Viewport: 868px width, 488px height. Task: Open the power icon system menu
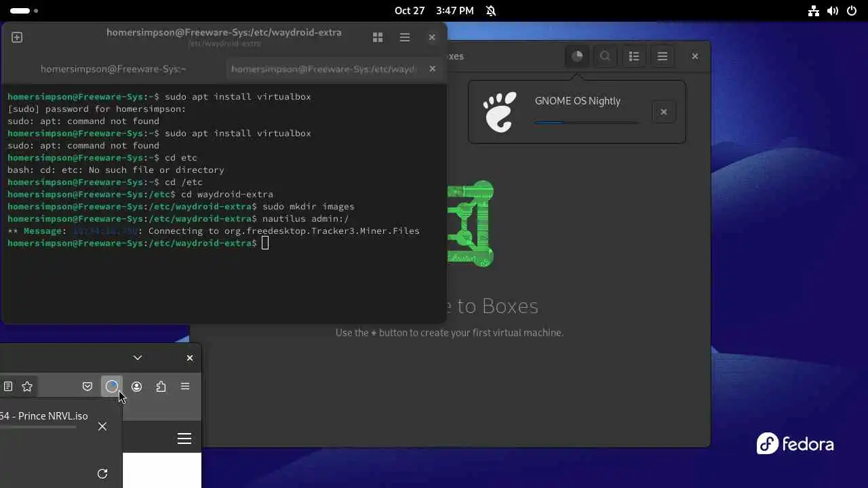(x=852, y=11)
